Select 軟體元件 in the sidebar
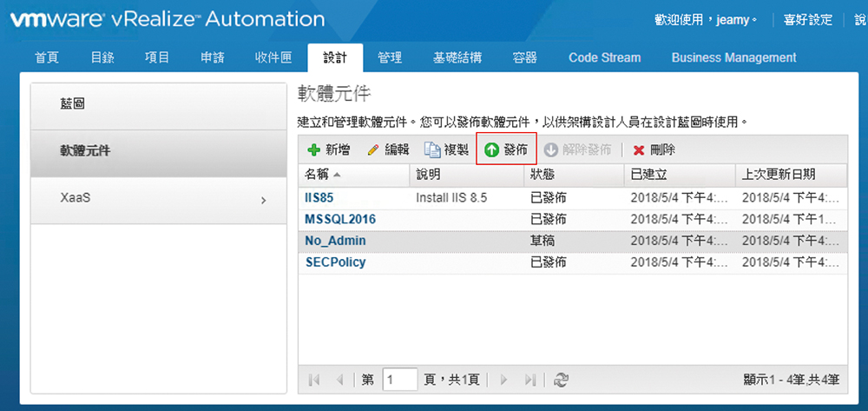This screenshot has width=868, height=411. (158, 154)
